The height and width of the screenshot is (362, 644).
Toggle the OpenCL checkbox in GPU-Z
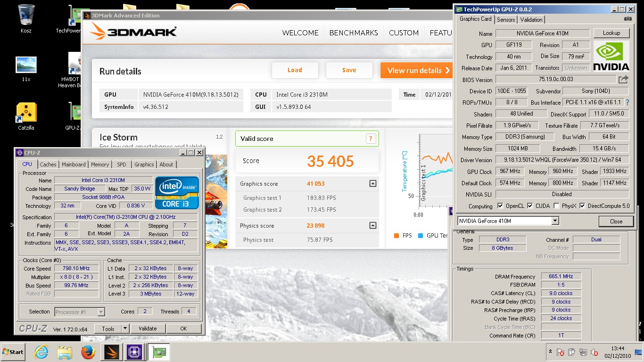tap(500, 206)
